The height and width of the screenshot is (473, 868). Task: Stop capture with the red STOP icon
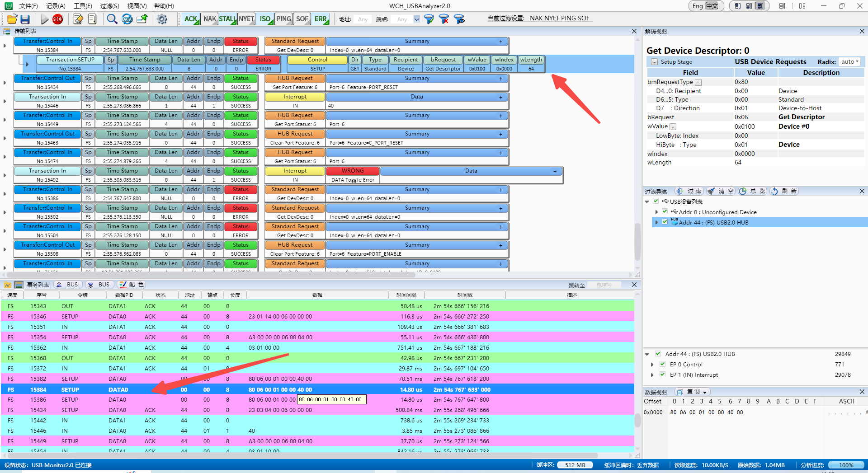coord(57,19)
